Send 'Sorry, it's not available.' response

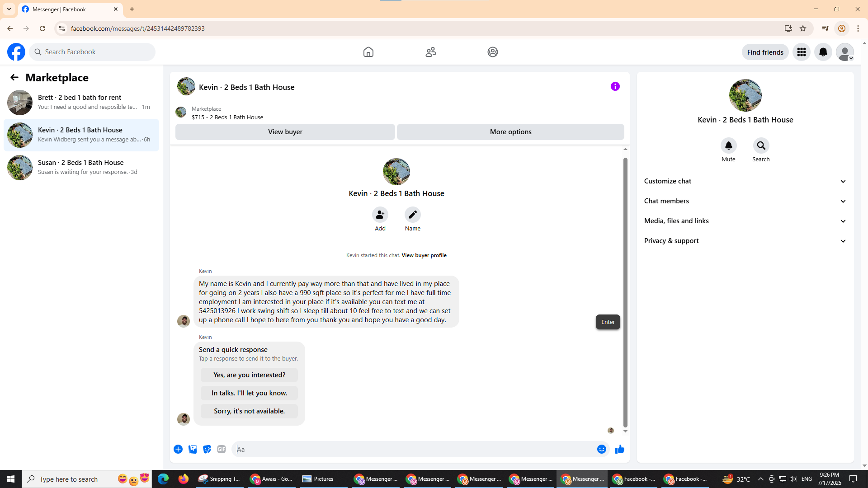coord(249,411)
